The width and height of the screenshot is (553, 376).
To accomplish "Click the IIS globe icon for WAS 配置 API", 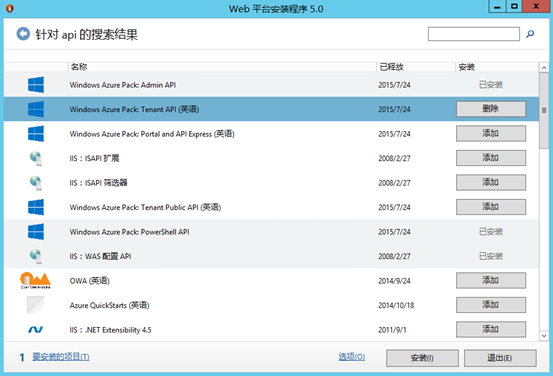I will (x=36, y=256).
